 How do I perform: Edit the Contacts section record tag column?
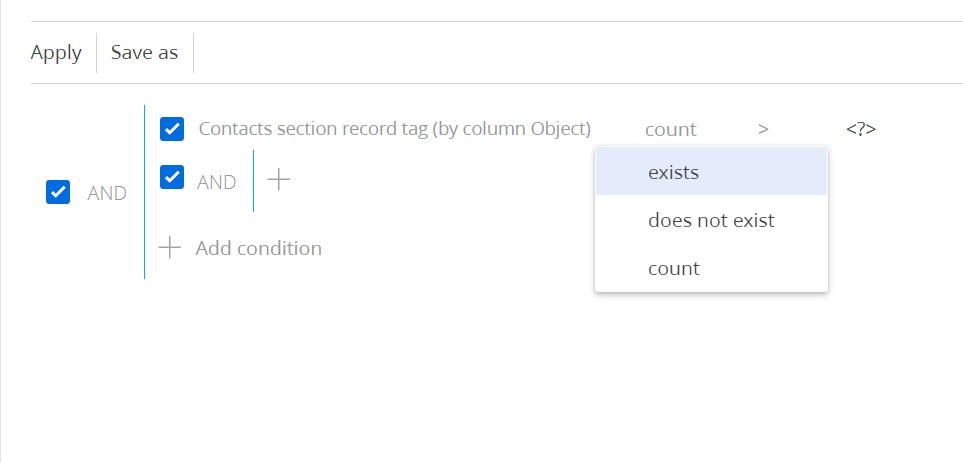pyautogui.click(x=394, y=129)
